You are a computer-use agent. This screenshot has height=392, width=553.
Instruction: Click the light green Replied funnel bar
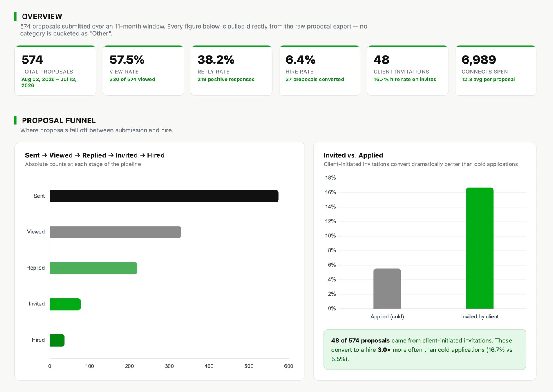coord(93,268)
